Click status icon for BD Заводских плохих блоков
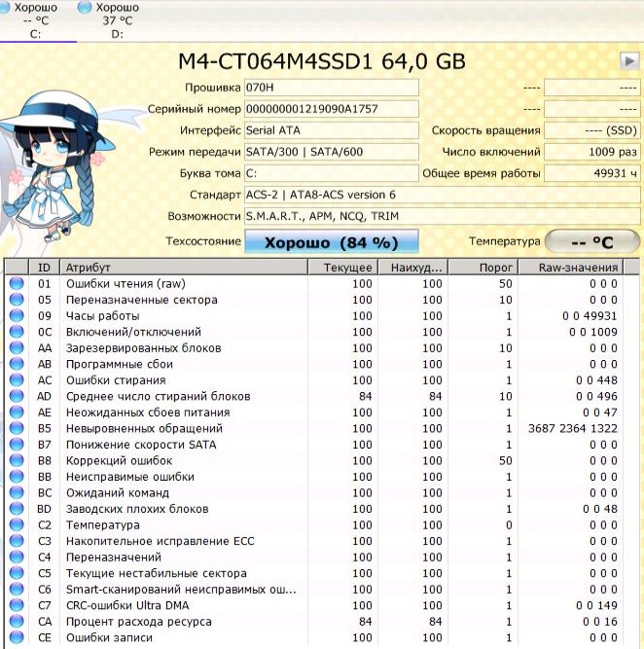This screenshot has width=644, height=649. click(x=17, y=509)
